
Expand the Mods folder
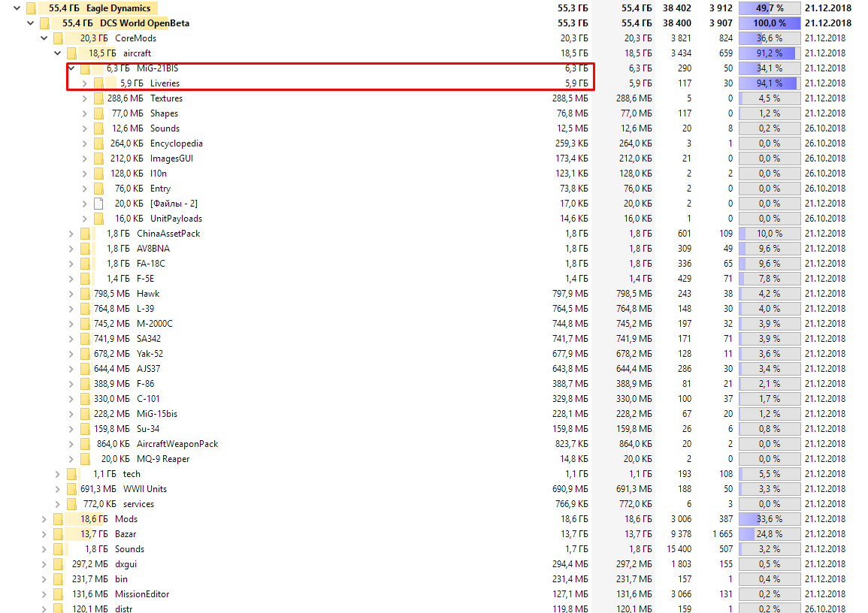click(44, 519)
